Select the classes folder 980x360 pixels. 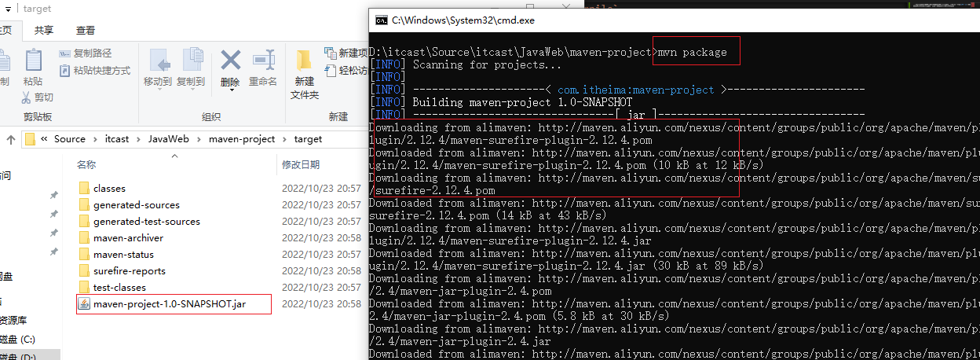109,189
